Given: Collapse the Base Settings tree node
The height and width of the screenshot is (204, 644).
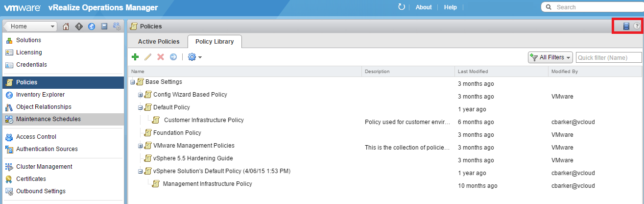Looking at the screenshot, I should [133, 82].
